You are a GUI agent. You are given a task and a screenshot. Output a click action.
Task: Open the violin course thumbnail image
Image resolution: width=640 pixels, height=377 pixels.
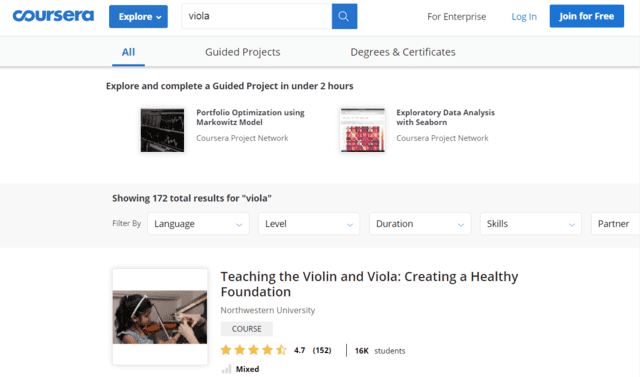(160, 317)
